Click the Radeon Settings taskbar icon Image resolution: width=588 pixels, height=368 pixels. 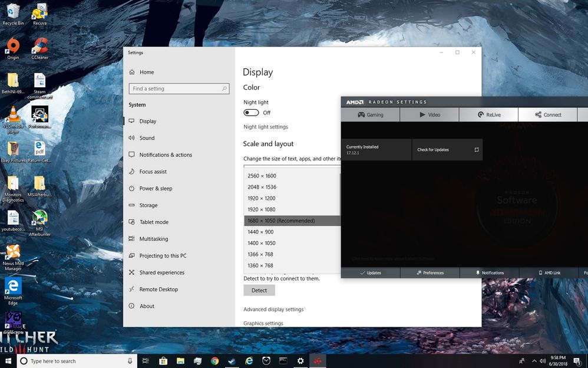(318, 361)
